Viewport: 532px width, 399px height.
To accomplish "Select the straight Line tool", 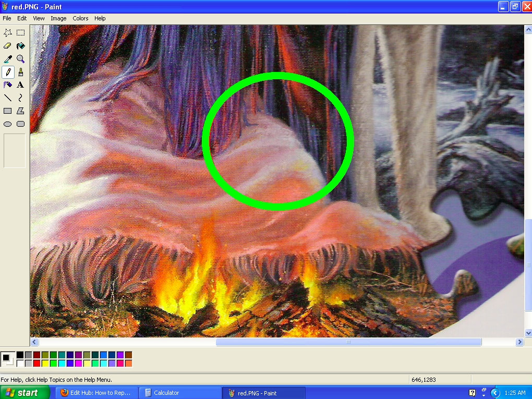I will pyautogui.click(x=8, y=98).
